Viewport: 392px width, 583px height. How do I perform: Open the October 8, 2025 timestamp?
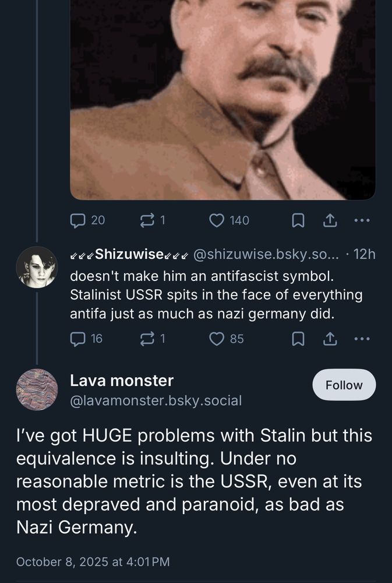pos(93,561)
